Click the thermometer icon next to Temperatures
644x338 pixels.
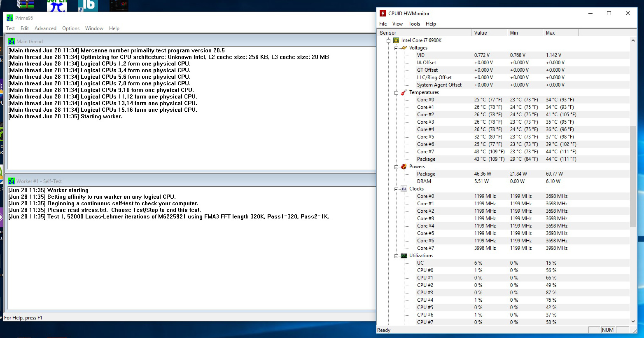coord(404,92)
